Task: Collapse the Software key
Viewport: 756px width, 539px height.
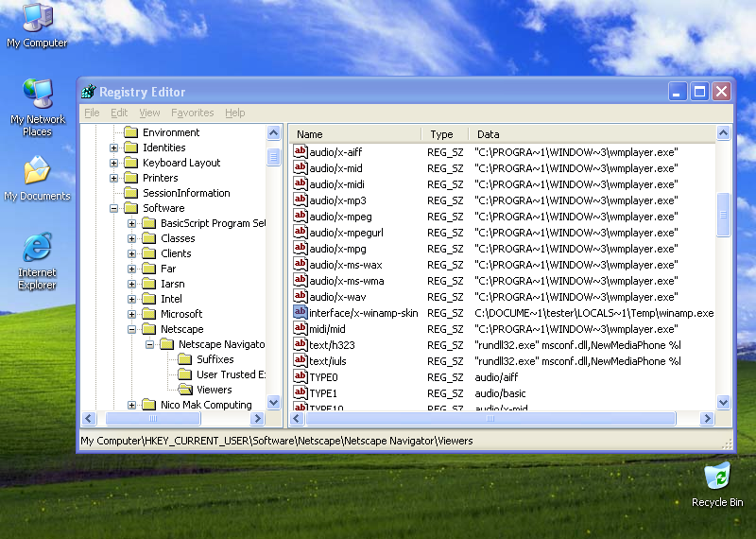Action: (113, 208)
